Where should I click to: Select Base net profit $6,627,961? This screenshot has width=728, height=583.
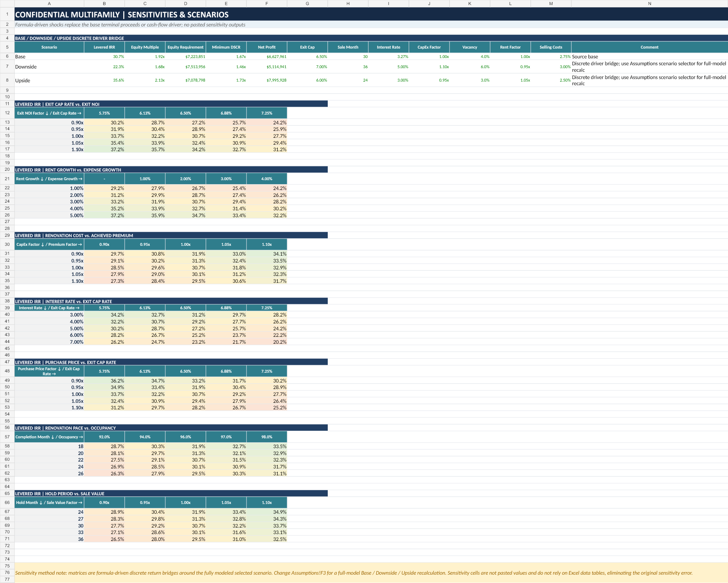point(267,57)
